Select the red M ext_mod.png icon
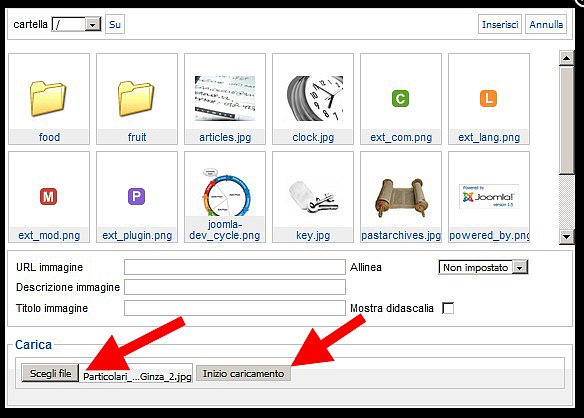Screen dimensions: 584x418 click(48, 197)
